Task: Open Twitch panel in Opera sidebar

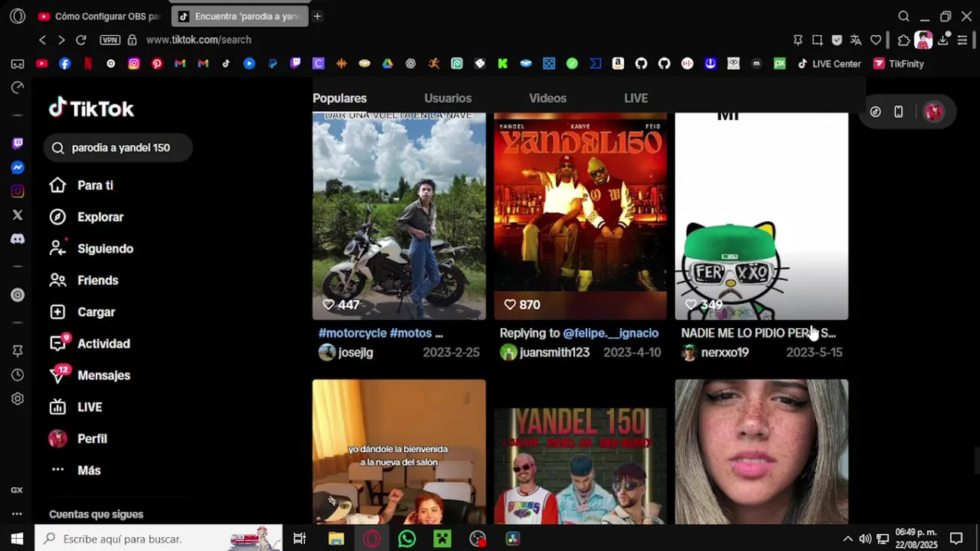Action: (18, 143)
